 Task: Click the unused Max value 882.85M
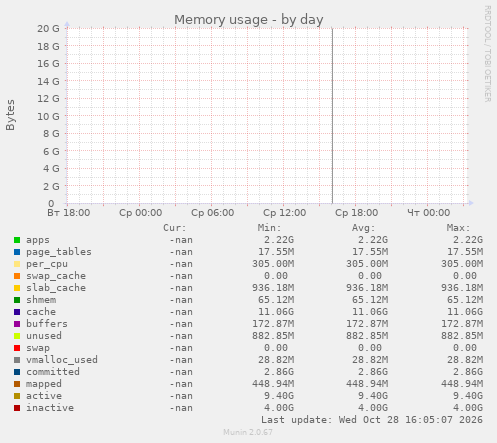coord(462,336)
